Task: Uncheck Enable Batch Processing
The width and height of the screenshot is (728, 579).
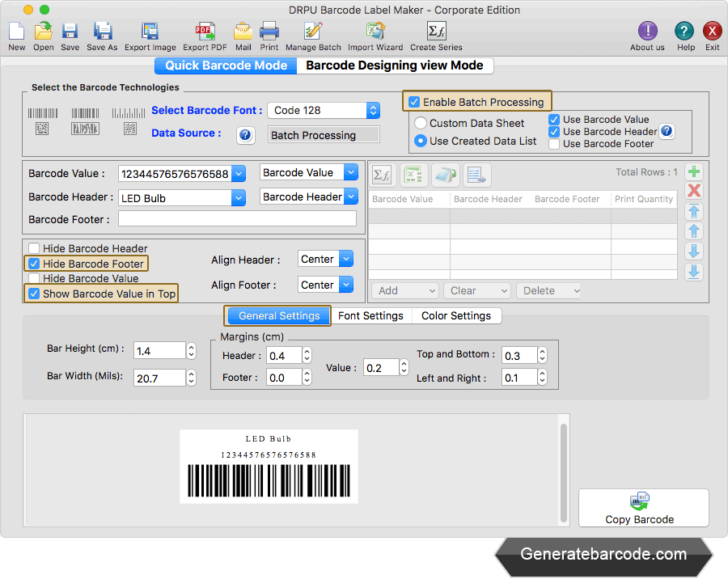Action: 413,102
